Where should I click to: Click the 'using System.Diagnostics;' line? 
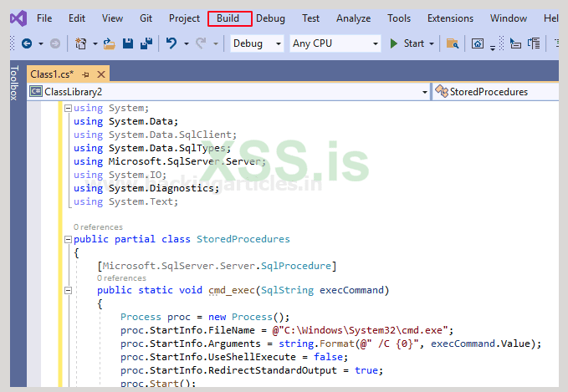coord(146,188)
